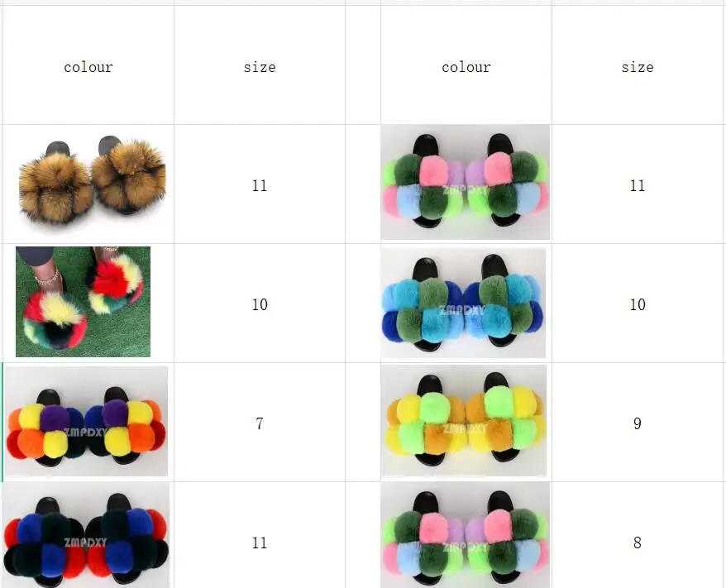Click the right 'colour' header cell

[466, 65]
